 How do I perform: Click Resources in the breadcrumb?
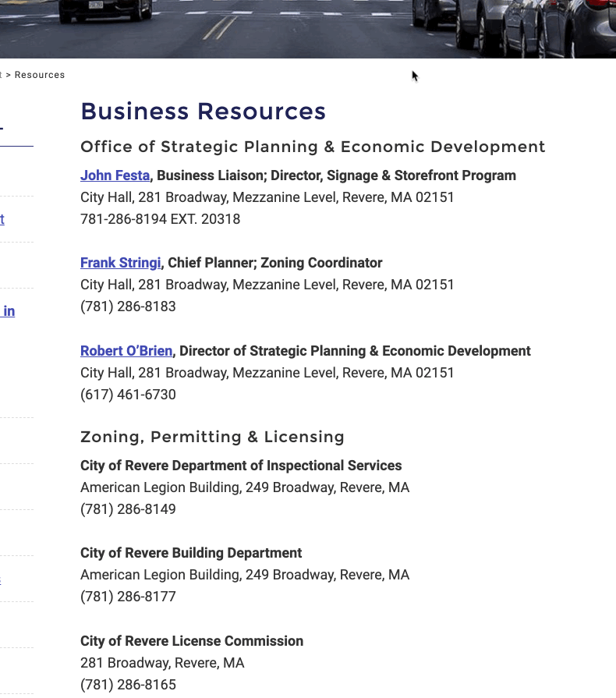tap(40, 76)
